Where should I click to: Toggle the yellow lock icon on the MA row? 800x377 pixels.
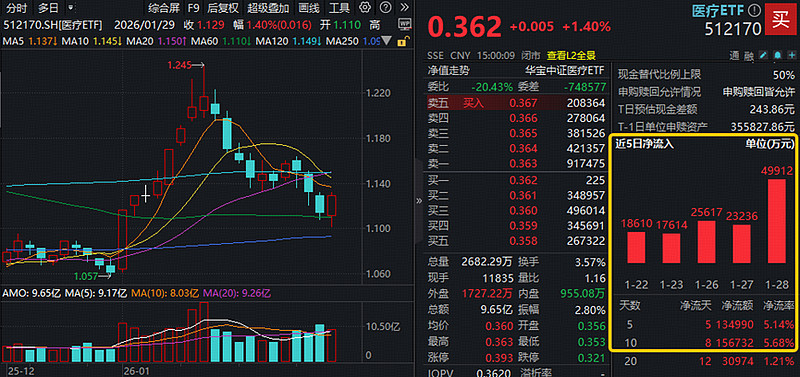403,41
